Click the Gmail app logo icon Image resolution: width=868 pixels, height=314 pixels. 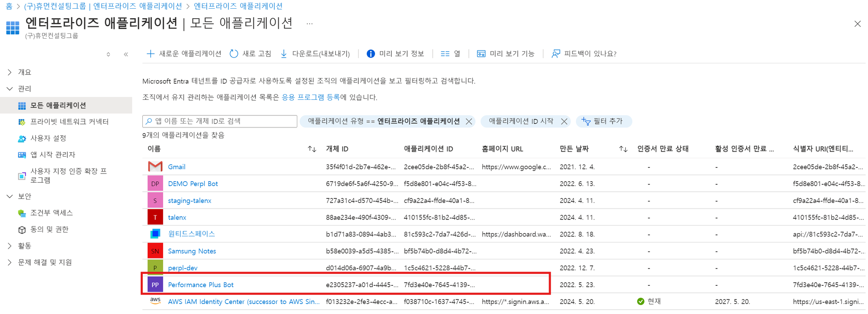click(x=155, y=167)
